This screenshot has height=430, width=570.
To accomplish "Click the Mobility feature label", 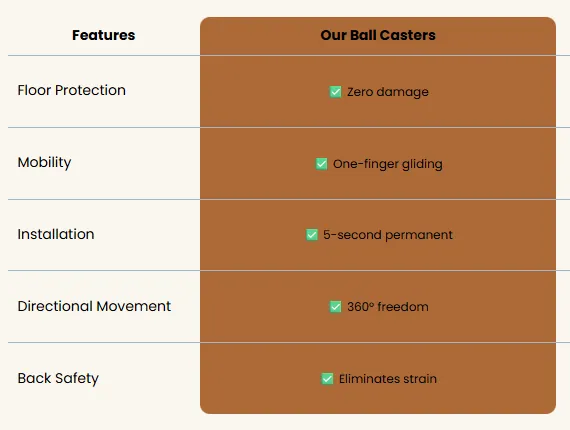I will (44, 162).
